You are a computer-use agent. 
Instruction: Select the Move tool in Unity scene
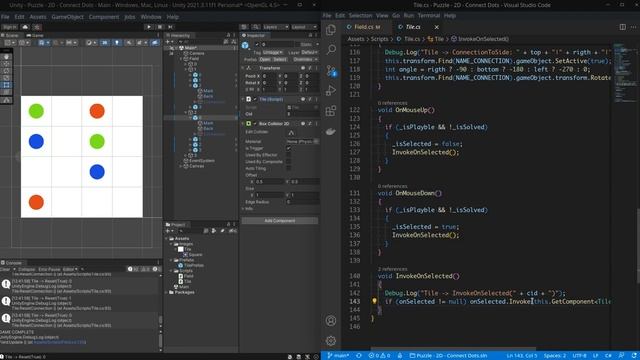point(7,64)
